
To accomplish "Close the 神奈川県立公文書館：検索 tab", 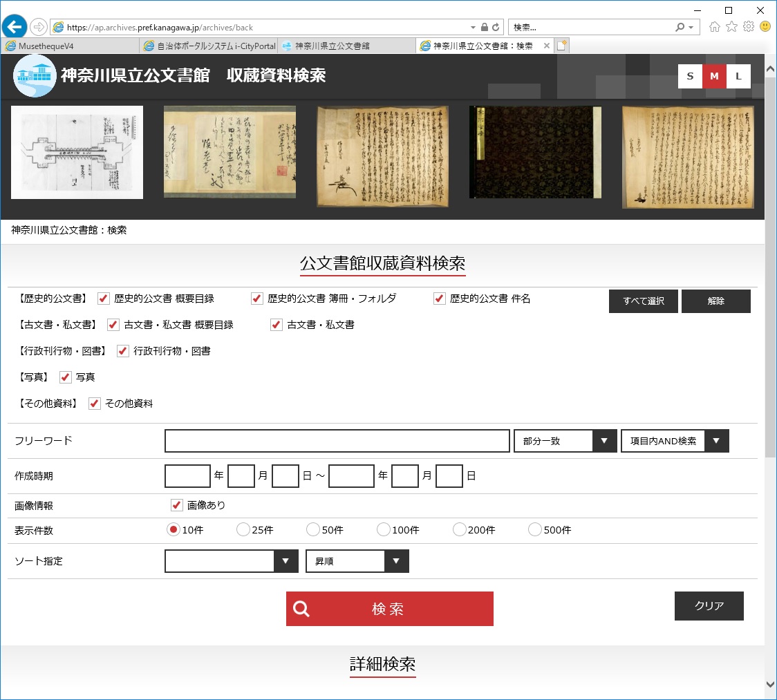I will click(x=547, y=46).
